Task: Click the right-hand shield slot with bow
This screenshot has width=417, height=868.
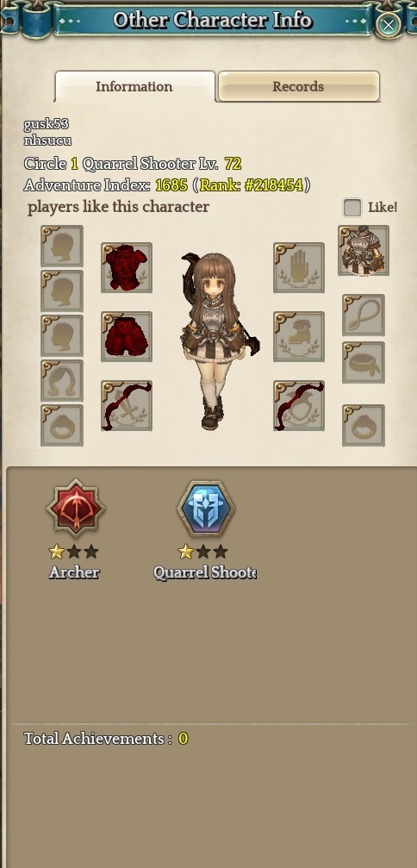Action: (x=299, y=406)
